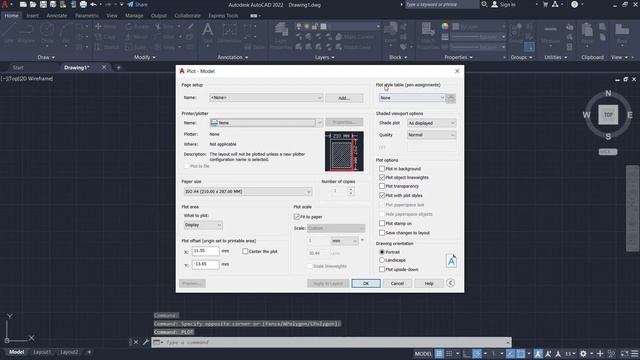Click the new drawing tab plus icon
Viewport: 640px width, 360px height.
point(118,67)
